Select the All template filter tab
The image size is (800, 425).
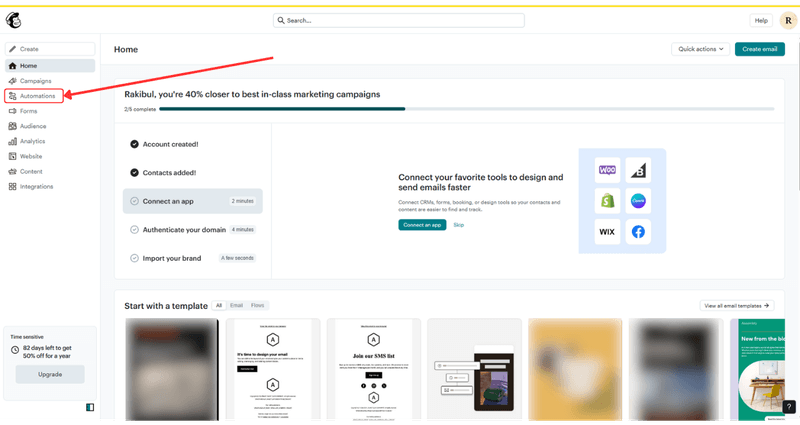click(x=219, y=306)
